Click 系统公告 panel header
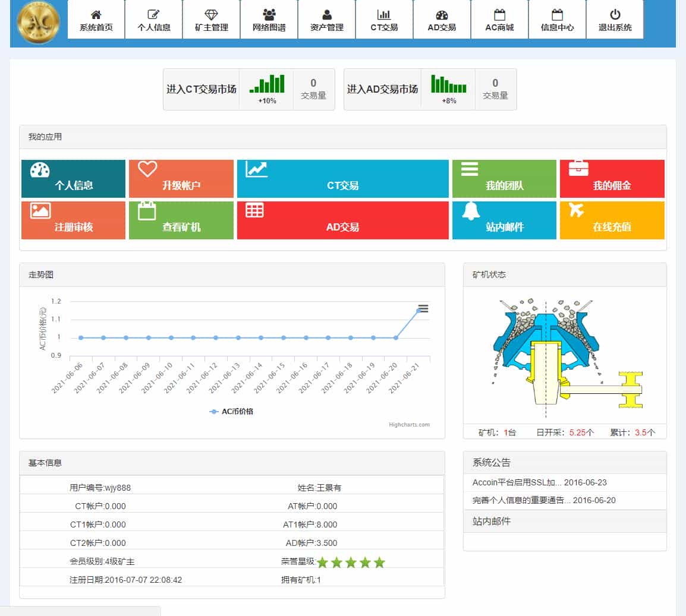 coord(565,463)
